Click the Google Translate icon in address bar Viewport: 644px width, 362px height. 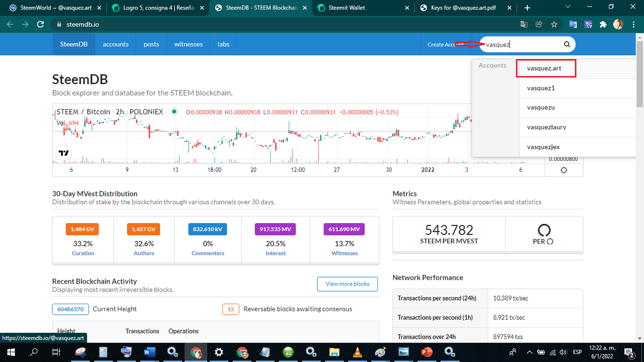coord(524,24)
